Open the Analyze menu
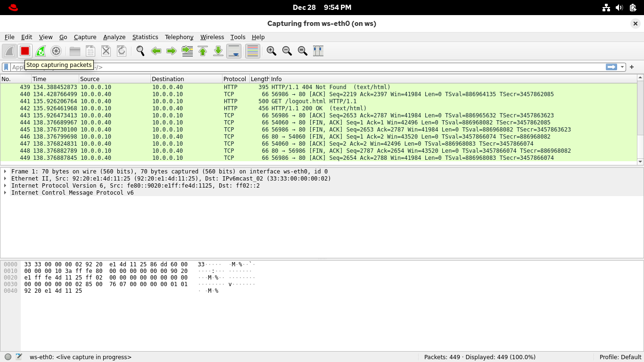The height and width of the screenshot is (362, 644). [114, 37]
